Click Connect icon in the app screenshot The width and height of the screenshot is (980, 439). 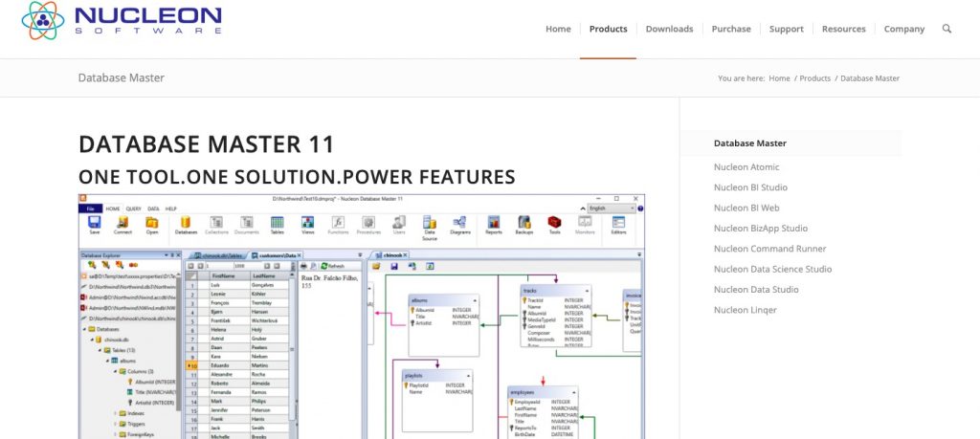click(122, 226)
